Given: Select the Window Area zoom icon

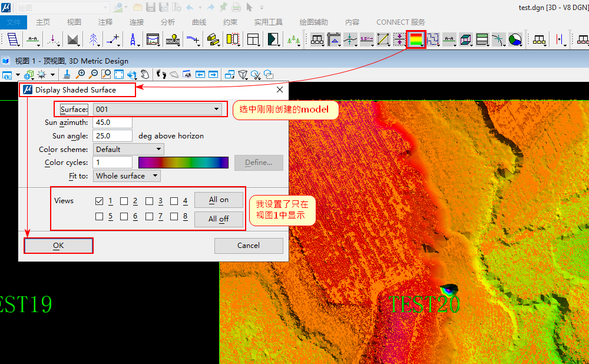Looking at the screenshot, I should point(106,75).
